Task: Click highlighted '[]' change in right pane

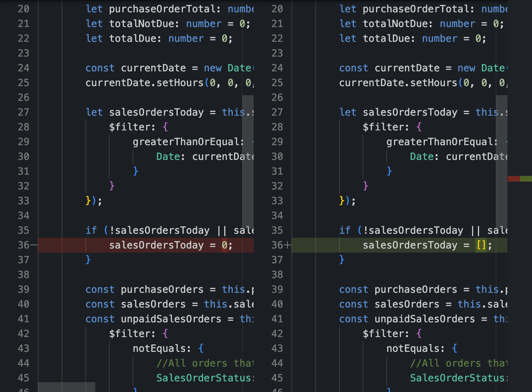Action: (x=482, y=245)
